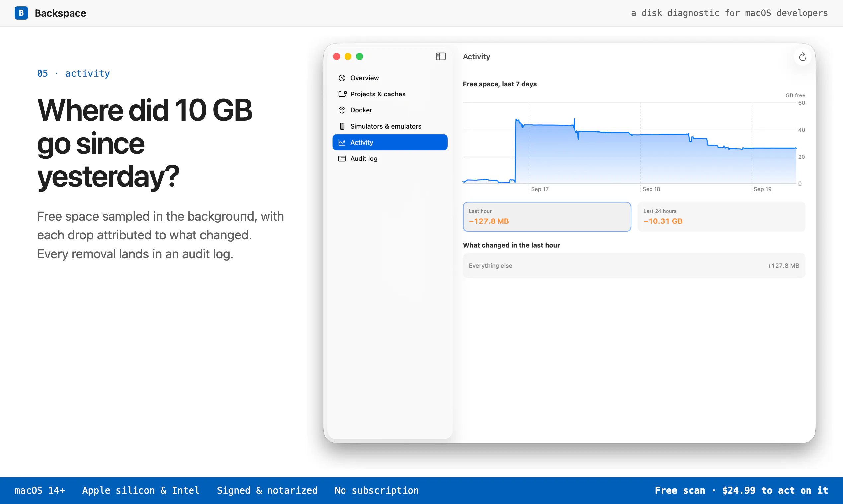Image resolution: width=843 pixels, height=504 pixels.
Task: Click the Projects & caches folder icon
Action: click(x=342, y=94)
